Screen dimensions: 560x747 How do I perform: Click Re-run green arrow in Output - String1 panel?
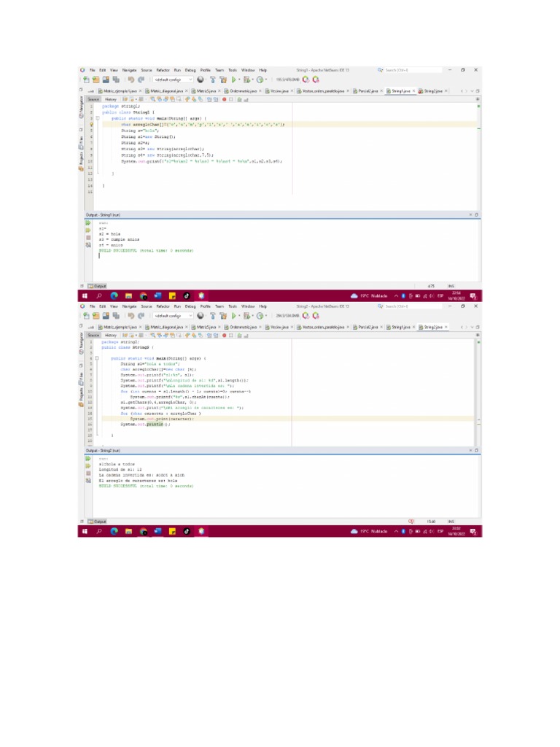tap(88, 222)
